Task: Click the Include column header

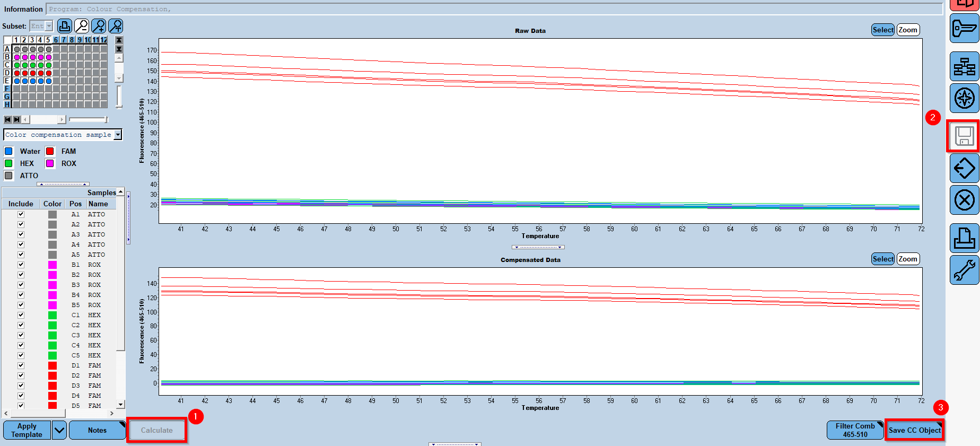Action: click(x=21, y=204)
